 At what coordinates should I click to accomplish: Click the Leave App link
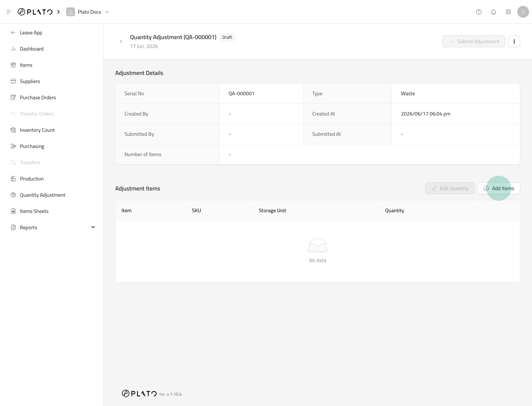31,32
